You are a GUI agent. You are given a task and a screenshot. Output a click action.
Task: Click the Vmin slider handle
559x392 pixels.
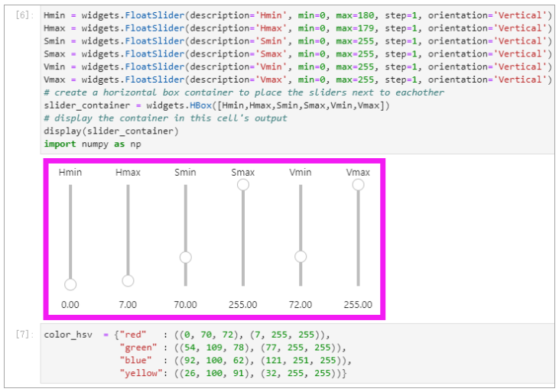point(301,256)
